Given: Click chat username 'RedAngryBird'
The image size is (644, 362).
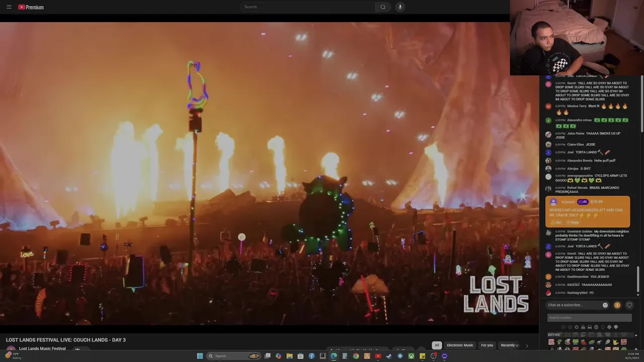Looking at the screenshot, I should (x=577, y=293).
